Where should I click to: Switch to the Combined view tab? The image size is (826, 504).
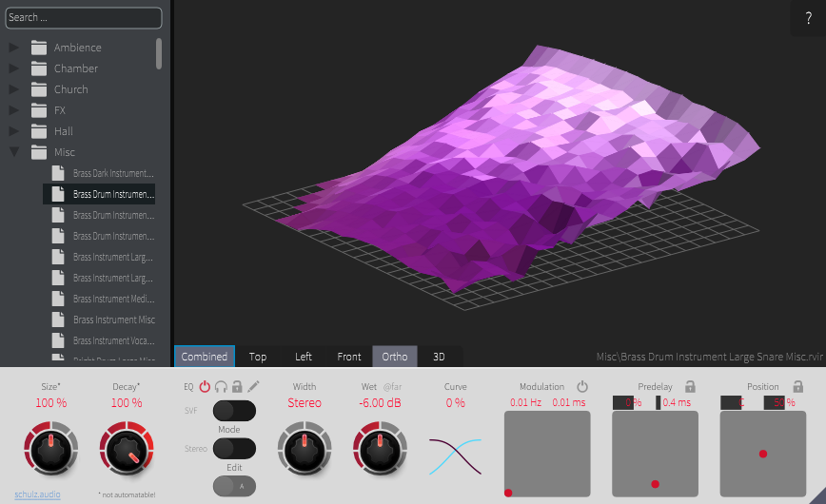(x=205, y=357)
